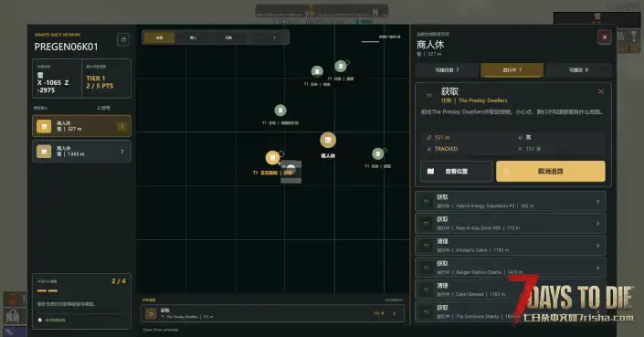Click the T1 tier badge of the Hybrid Energy Substation quest
Screen dimensions: 644x337
427,202
